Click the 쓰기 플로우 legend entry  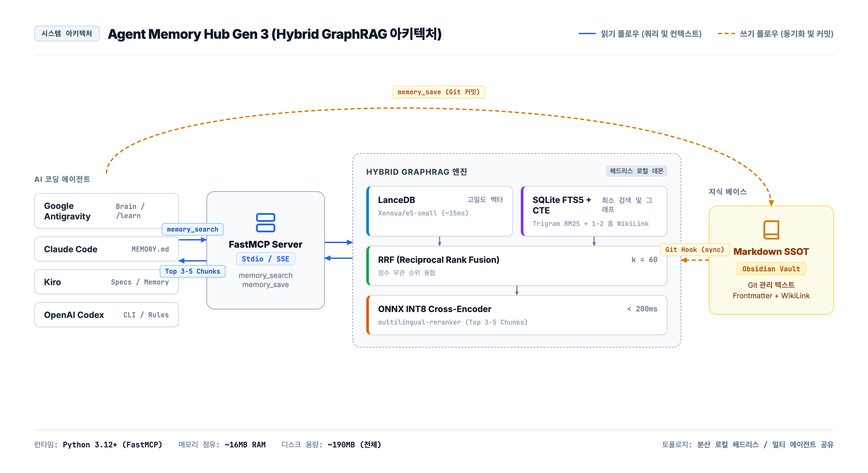click(x=775, y=34)
